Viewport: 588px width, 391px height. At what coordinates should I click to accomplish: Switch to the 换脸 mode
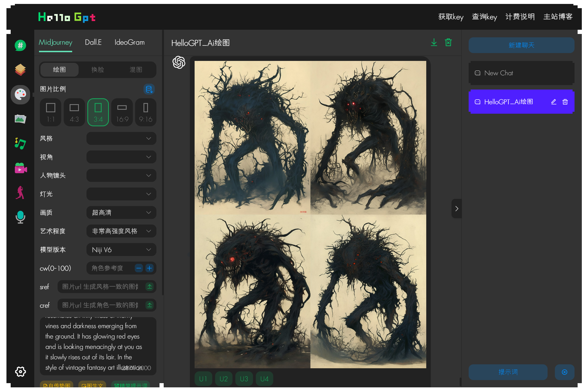coord(97,70)
